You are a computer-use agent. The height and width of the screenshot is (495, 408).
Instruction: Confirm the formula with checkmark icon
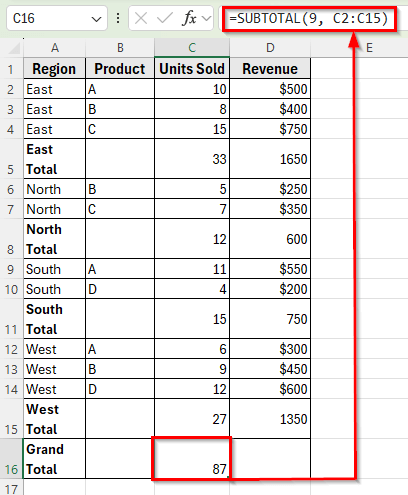click(x=165, y=18)
